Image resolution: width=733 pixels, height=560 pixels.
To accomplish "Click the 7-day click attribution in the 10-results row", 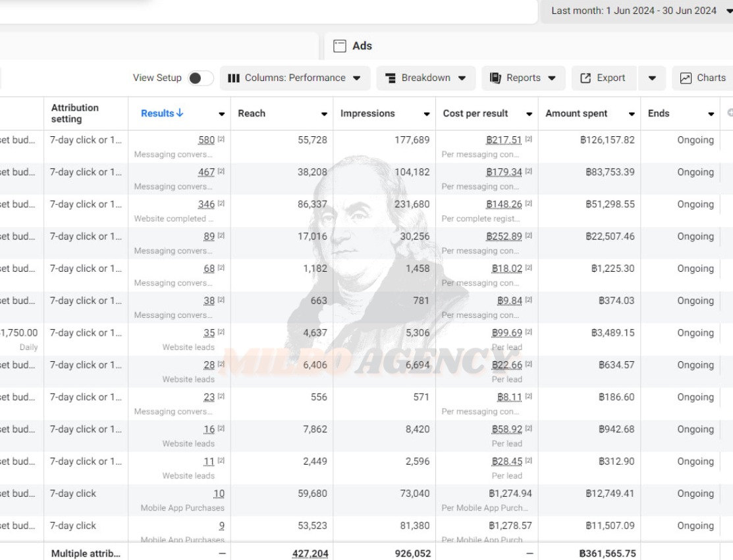I will click(x=73, y=494).
